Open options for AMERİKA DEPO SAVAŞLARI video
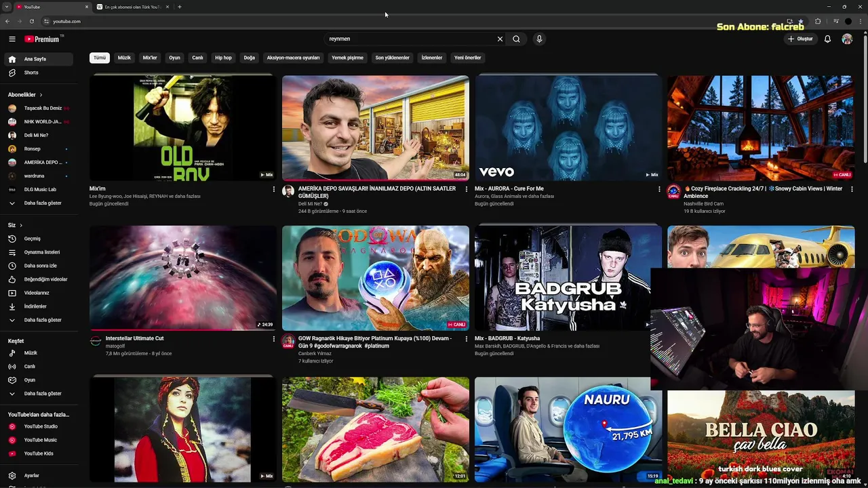Image resolution: width=868 pixels, height=488 pixels. coord(467,189)
